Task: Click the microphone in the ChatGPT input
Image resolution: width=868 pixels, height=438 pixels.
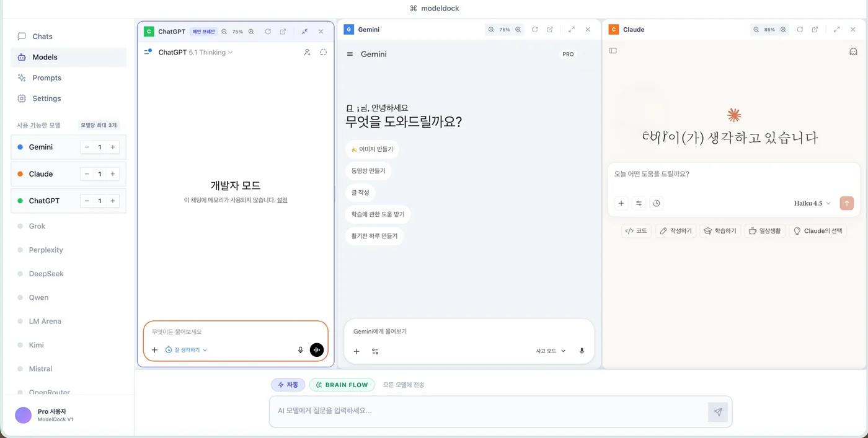Action: pos(301,350)
